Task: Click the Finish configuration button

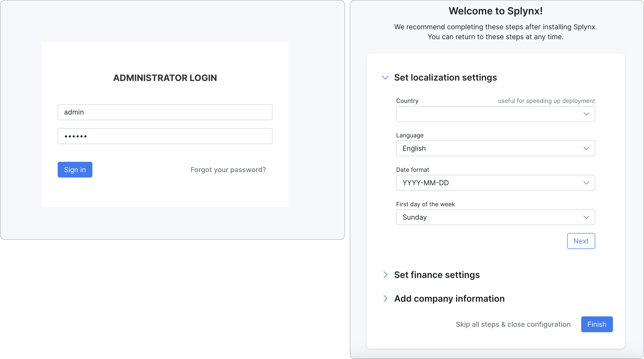Action: click(597, 324)
